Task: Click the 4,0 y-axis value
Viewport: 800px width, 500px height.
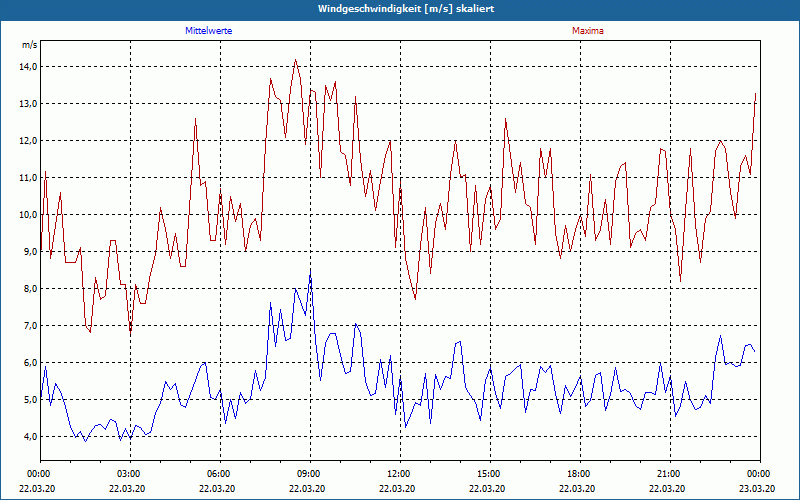Action: coord(30,437)
